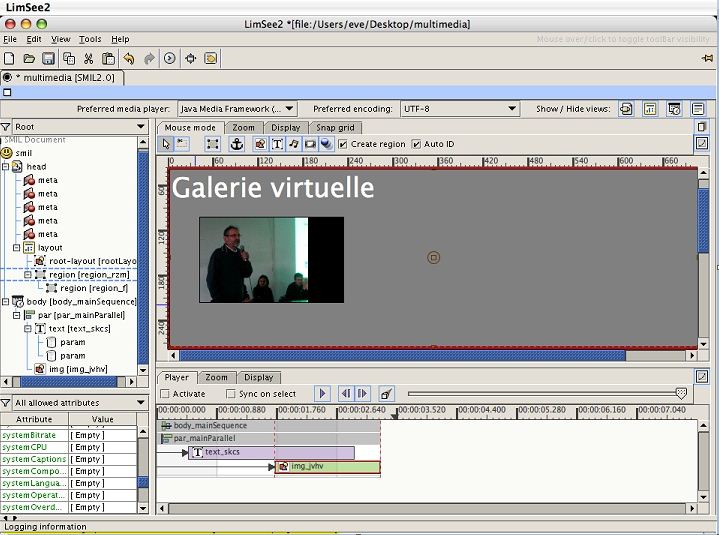Viewport: 719px width, 535px height.
Task: Copy selection using toolbar copy icon
Action: tap(69, 58)
